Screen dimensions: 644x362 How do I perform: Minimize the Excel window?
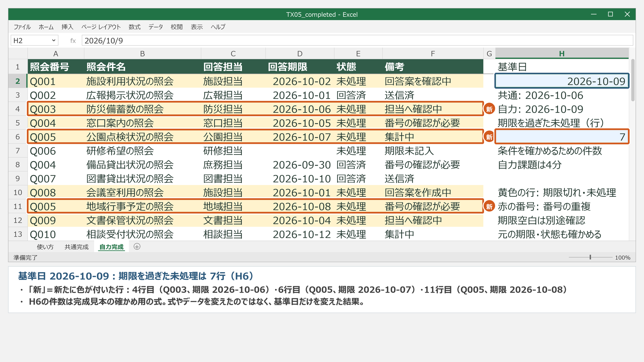click(594, 14)
